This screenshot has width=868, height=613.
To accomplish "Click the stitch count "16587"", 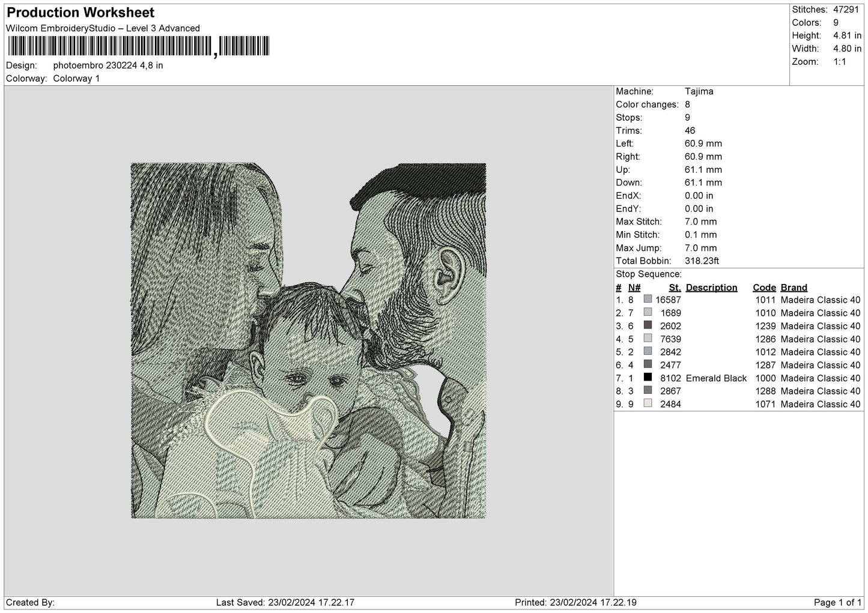I will 668,300.
